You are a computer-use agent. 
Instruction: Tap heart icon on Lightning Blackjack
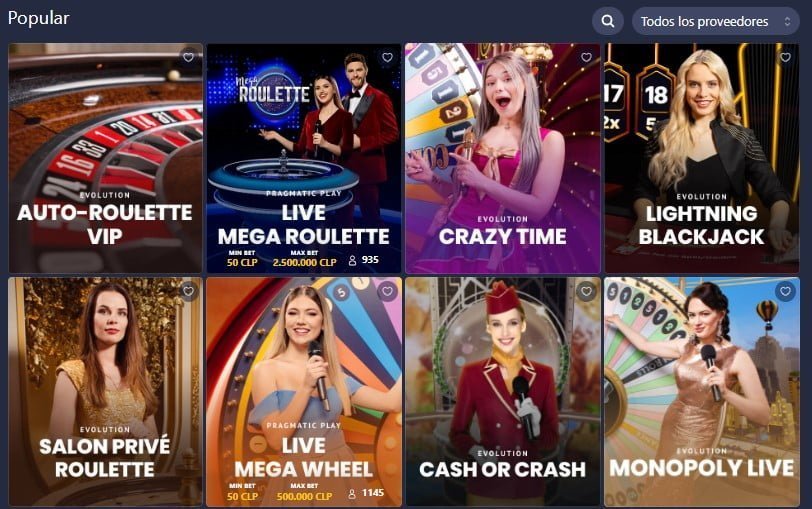[786, 57]
